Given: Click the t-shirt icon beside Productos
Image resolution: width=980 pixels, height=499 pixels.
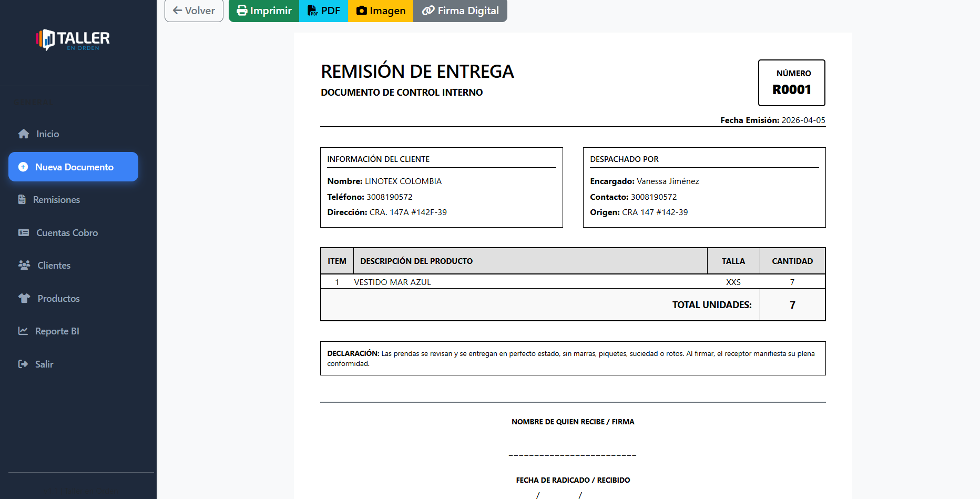Looking at the screenshot, I should pyautogui.click(x=24, y=299).
